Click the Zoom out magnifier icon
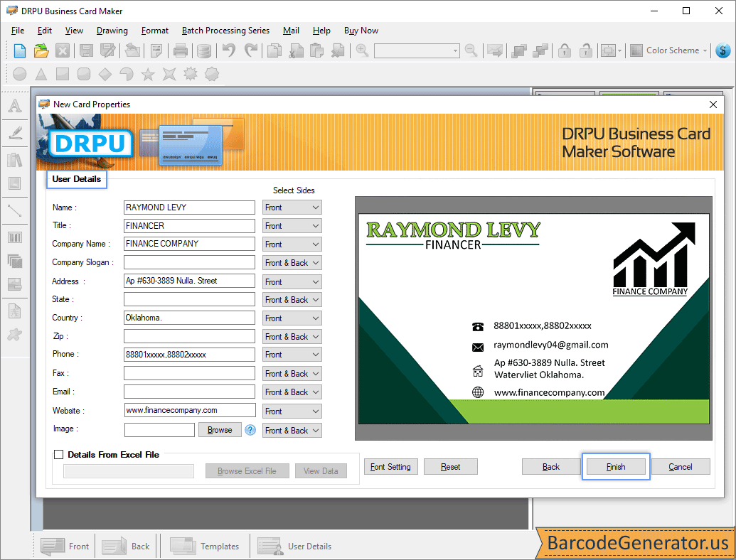736x560 pixels. pos(471,50)
